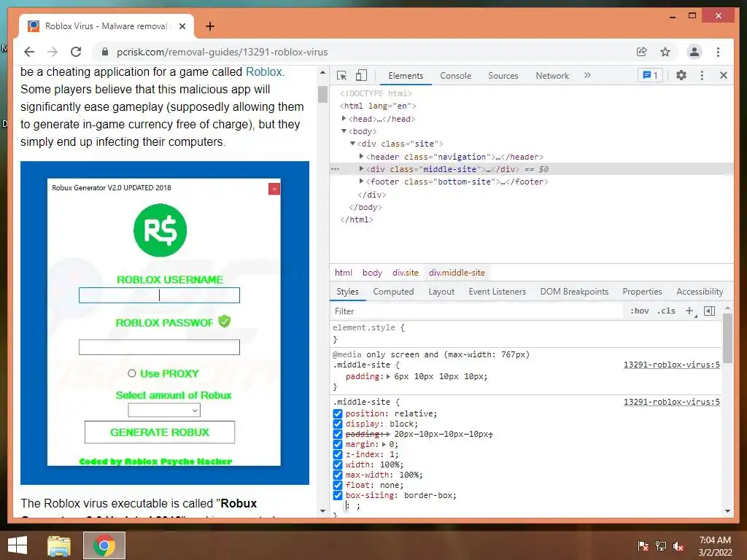Click Chrome icon in taskbar

pyautogui.click(x=104, y=545)
